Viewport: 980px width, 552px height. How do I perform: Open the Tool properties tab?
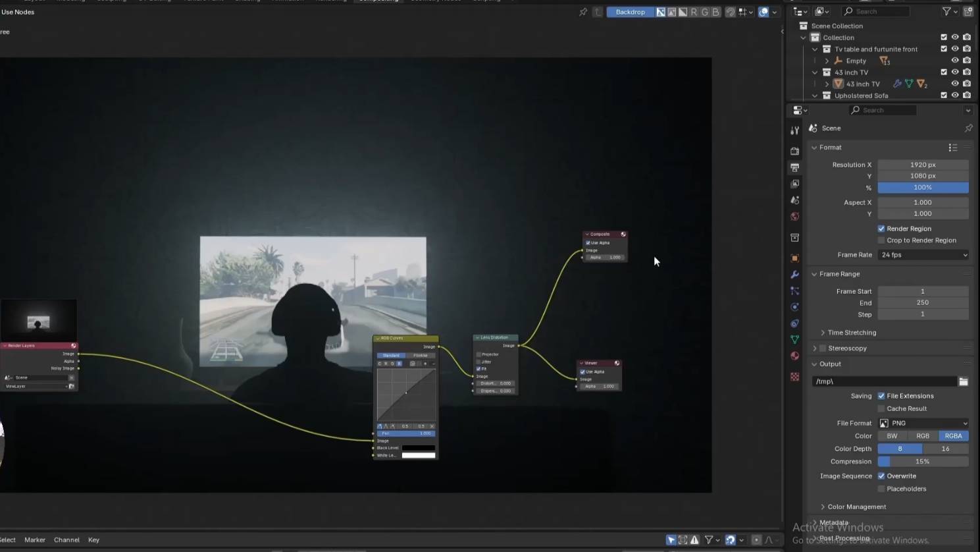795,130
